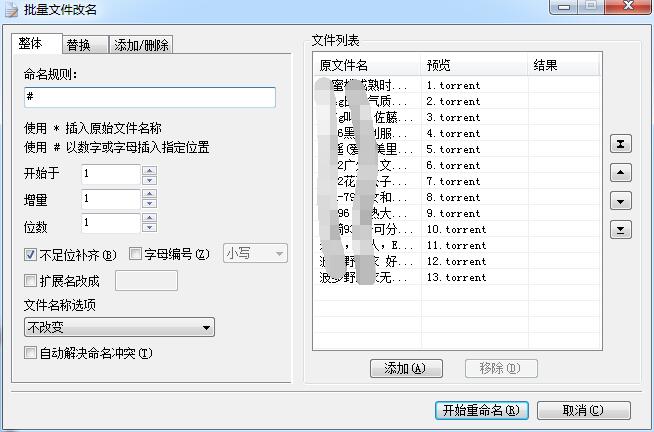Click the 开始重命名 button

(481, 410)
